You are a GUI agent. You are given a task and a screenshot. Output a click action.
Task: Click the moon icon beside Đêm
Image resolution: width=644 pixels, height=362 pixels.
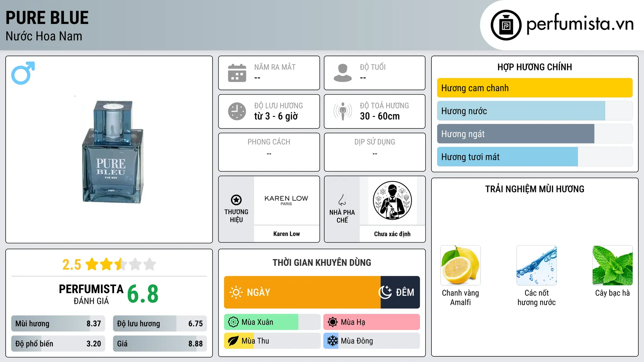coord(385,292)
